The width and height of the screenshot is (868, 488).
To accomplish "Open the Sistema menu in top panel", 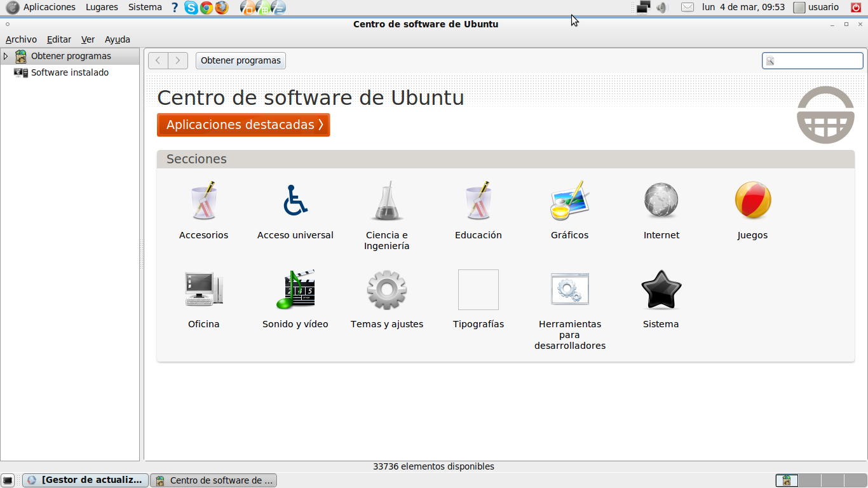I will pos(144,7).
